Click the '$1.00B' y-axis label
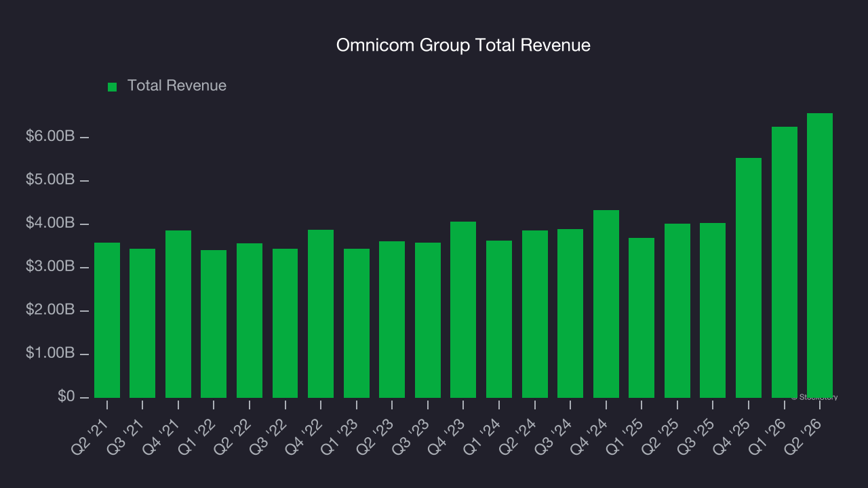Image resolution: width=868 pixels, height=488 pixels. click(49, 353)
